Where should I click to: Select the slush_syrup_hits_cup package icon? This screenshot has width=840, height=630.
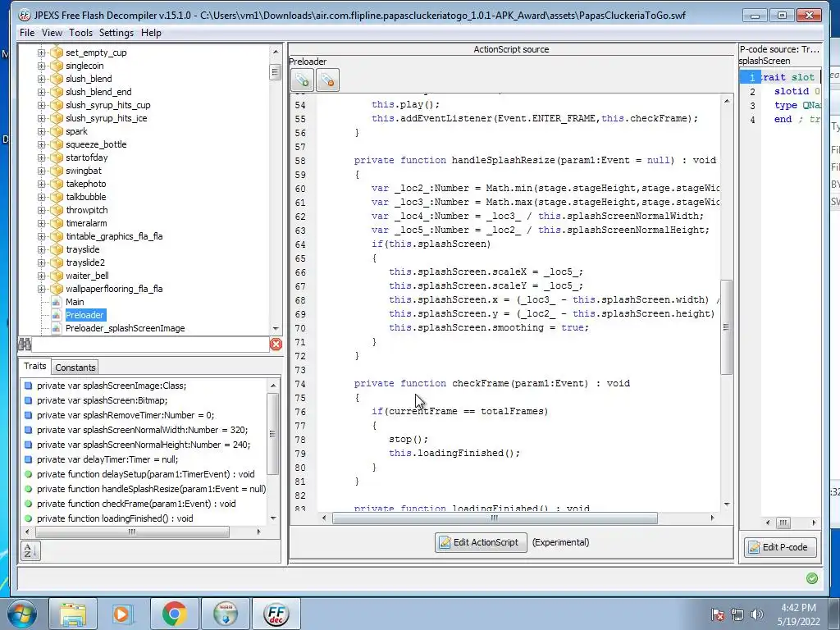(x=57, y=105)
